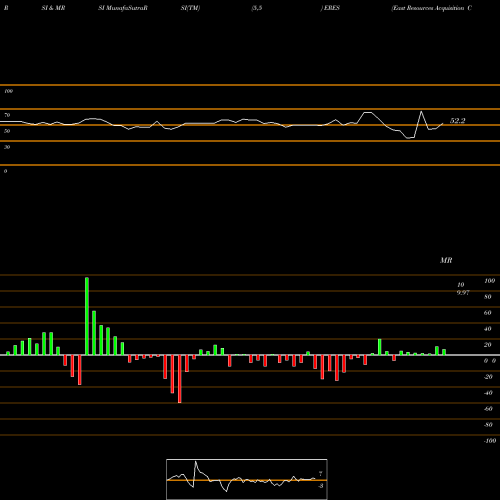Image resolution: width=500 pixels, height=500 pixels.
Task: Click the MR axis label 60
Action: 488,313
